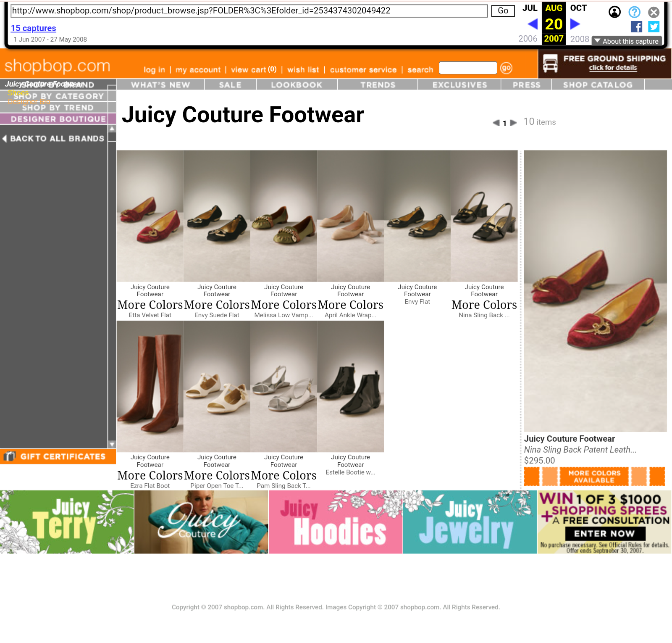Share capture on Facebook icon
672x643 pixels.
pos(636,27)
